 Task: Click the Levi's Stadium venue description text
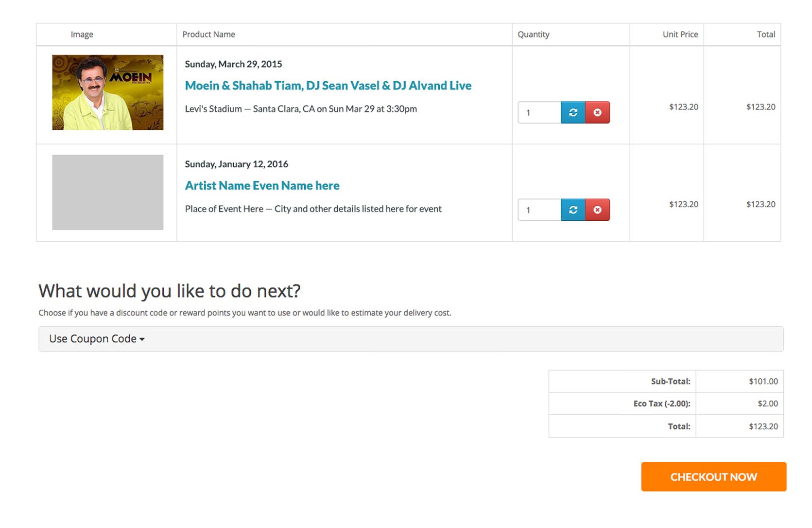pos(301,109)
